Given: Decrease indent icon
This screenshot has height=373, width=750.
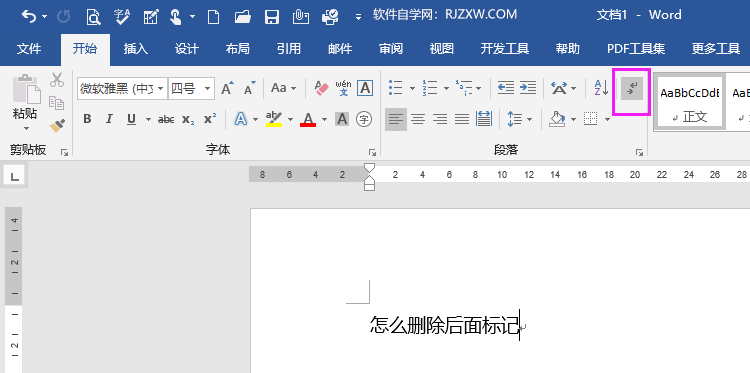Looking at the screenshot, I should (506, 88).
